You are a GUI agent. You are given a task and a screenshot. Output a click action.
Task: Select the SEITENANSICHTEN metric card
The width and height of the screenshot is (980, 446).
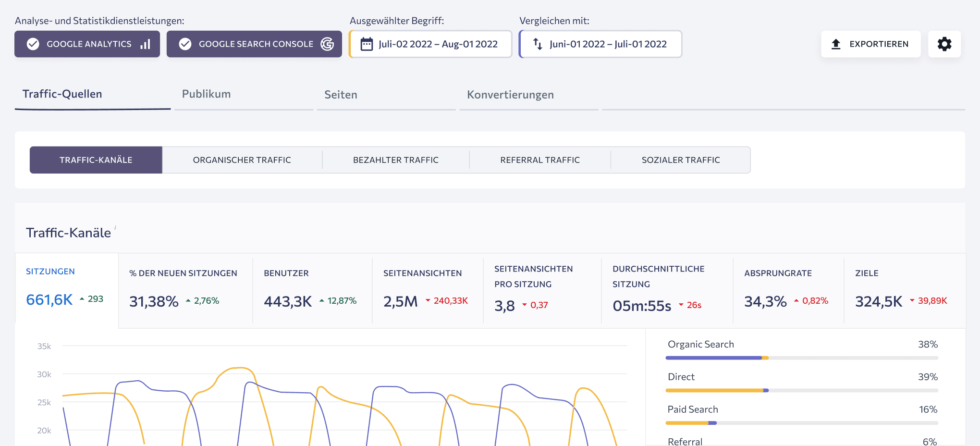pyautogui.click(x=428, y=291)
